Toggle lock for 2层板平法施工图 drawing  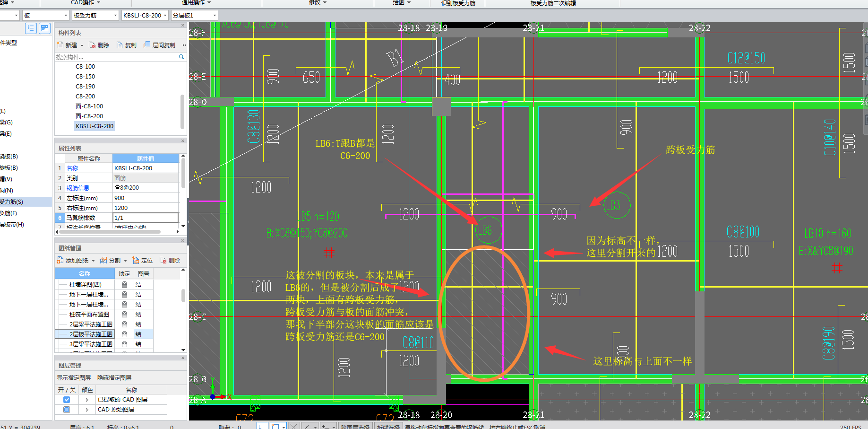[124, 334]
